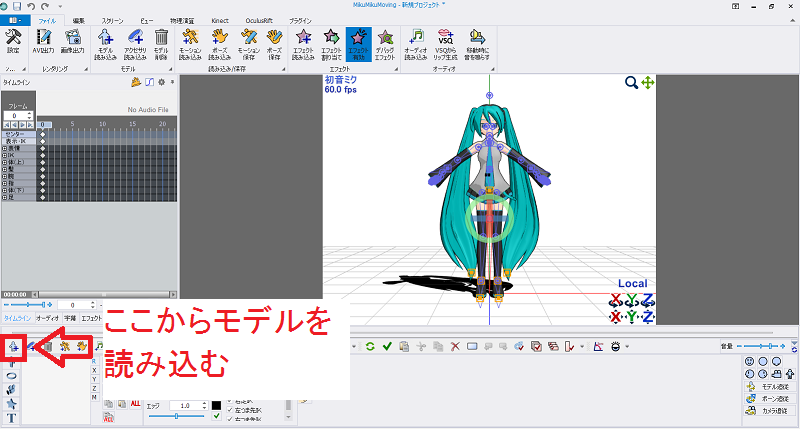Click the 音量 volume slider
Viewport: 800px width, 429px height.
point(761,346)
